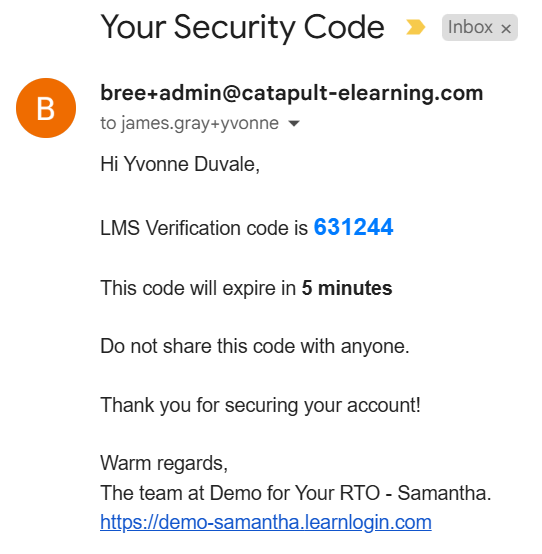This screenshot has width=542, height=554.
Task: Click the bold '5 minutes' text
Action: coord(347,288)
